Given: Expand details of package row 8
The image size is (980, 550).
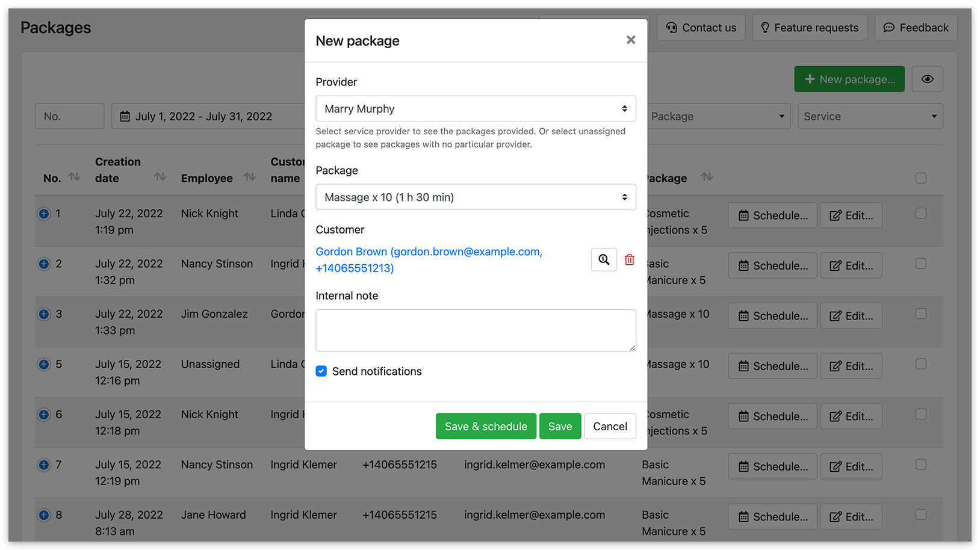Looking at the screenshot, I should (44, 515).
